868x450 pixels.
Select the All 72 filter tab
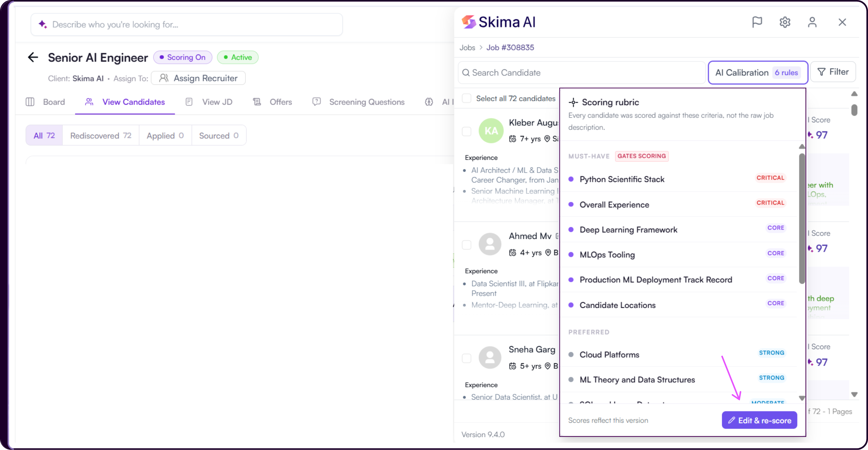tap(44, 136)
